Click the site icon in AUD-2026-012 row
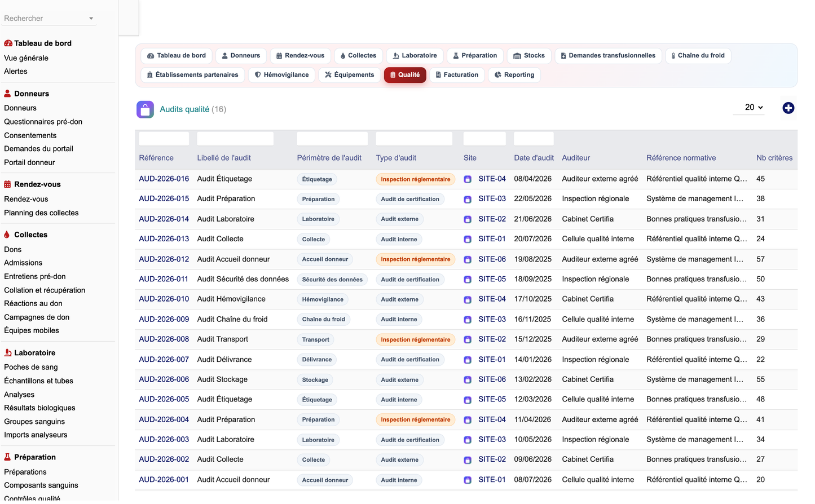Image resolution: width=815 pixels, height=504 pixels. point(468,260)
